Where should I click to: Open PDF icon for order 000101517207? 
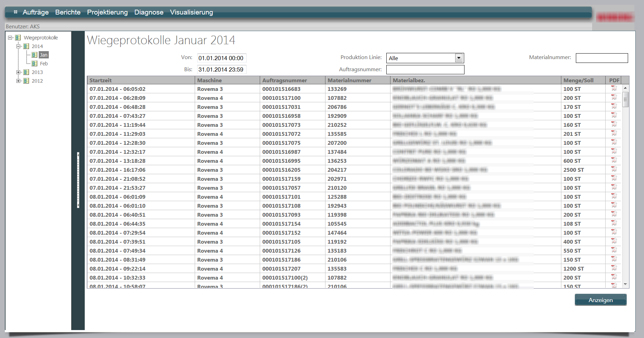point(614,268)
